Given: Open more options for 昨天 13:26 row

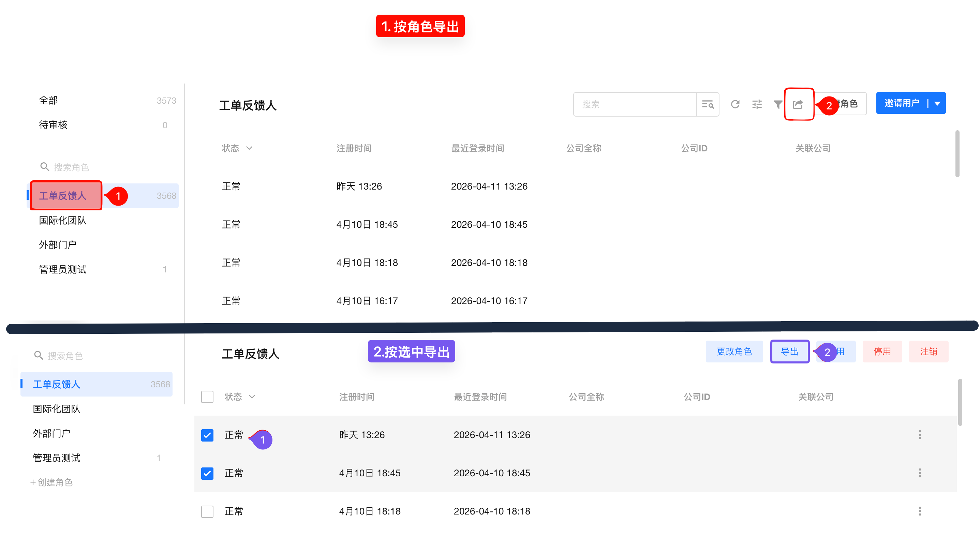Looking at the screenshot, I should [x=920, y=435].
